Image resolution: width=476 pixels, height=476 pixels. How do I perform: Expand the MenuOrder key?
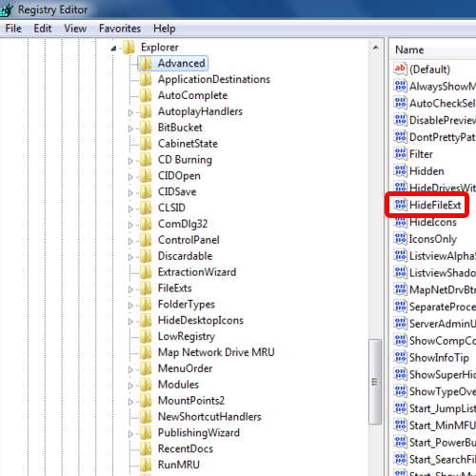[x=130, y=369]
